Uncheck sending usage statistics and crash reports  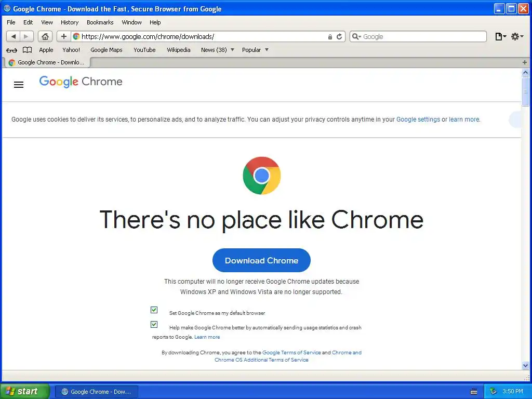pyautogui.click(x=154, y=324)
